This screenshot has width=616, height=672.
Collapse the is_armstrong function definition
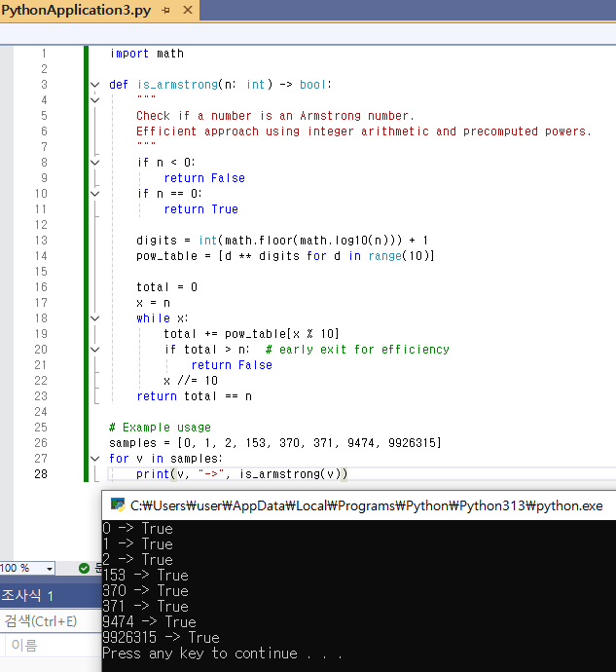[x=95, y=85]
